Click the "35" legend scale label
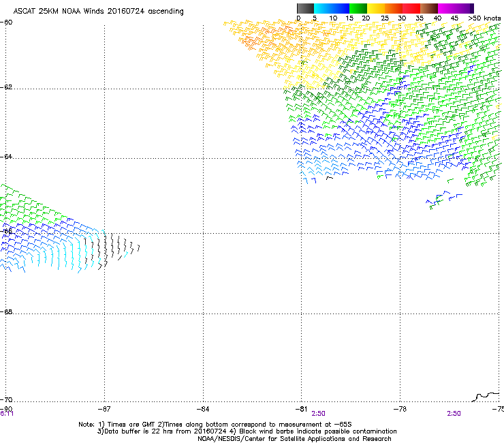 [x=420, y=18]
